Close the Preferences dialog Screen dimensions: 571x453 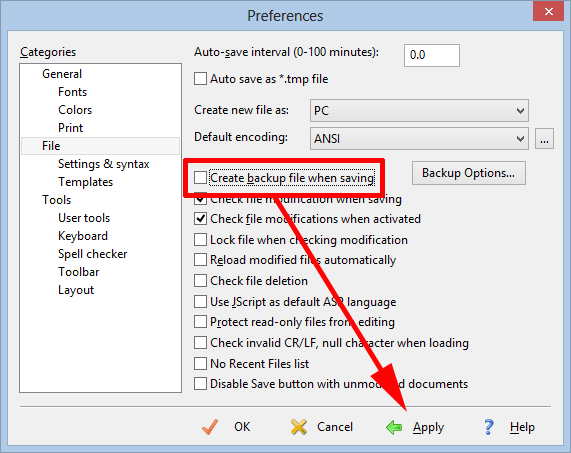[x=548, y=12]
